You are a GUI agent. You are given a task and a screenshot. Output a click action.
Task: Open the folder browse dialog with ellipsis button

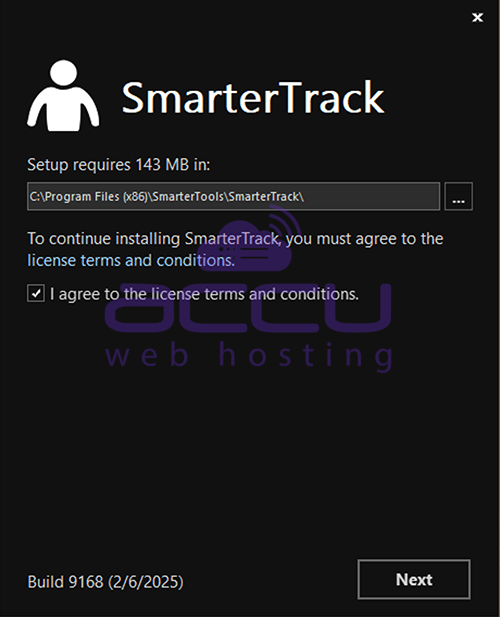pos(458,196)
